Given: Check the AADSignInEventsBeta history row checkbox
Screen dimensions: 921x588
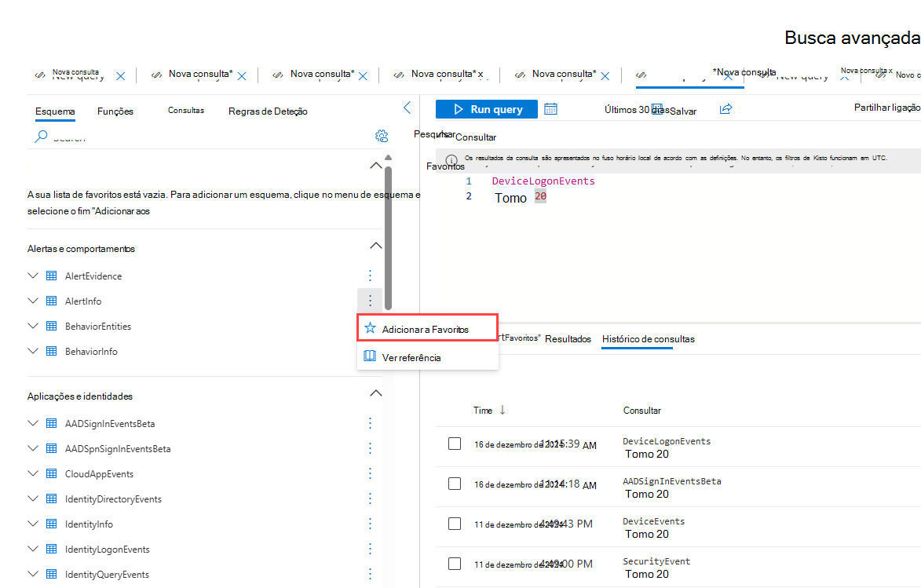Looking at the screenshot, I should pyautogui.click(x=455, y=484).
